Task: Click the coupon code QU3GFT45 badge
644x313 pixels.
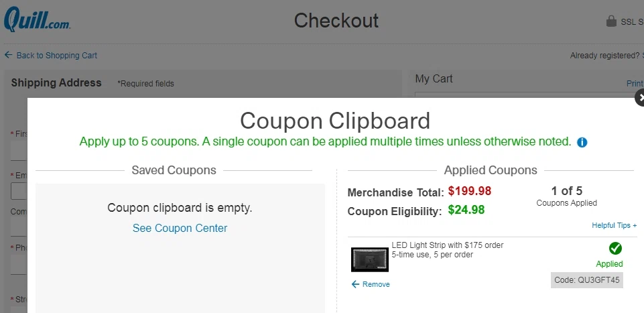Action: point(587,280)
